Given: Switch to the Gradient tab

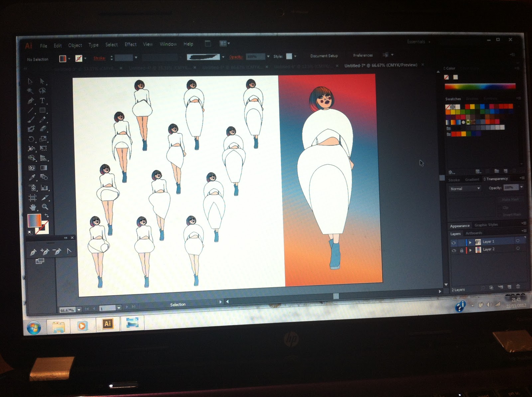Looking at the screenshot, I should [x=472, y=179].
